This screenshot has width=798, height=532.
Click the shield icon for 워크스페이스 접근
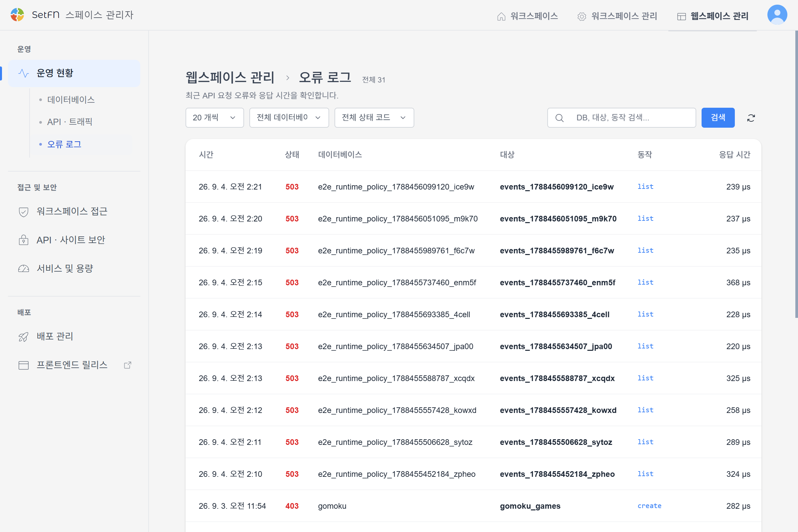click(23, 212)
